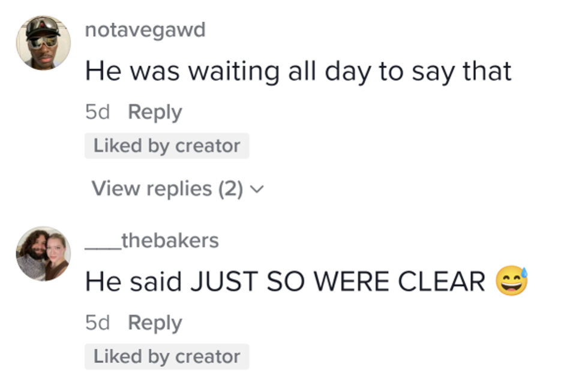Image resolution: width=588 pixels, height=382 pixels.
Task: Open notavegawd's profile picture
Action: pos(43,43)
